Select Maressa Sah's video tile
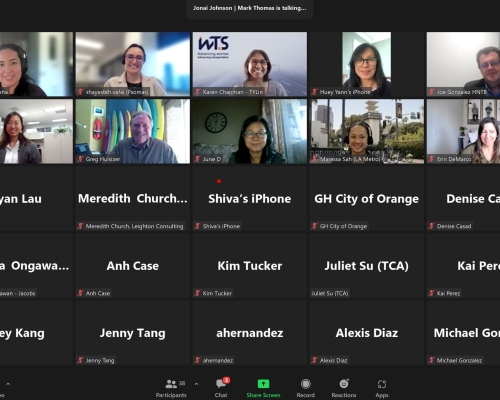 (x=367, y=131)
